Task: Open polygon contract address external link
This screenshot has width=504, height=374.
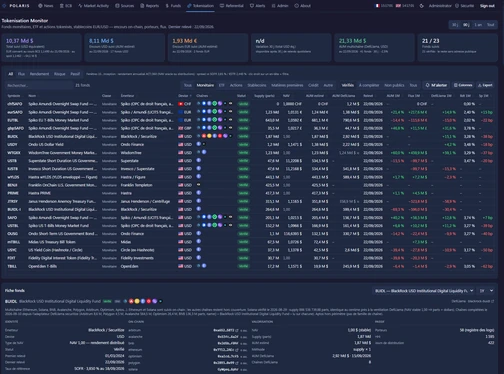Action: (237, 363)
